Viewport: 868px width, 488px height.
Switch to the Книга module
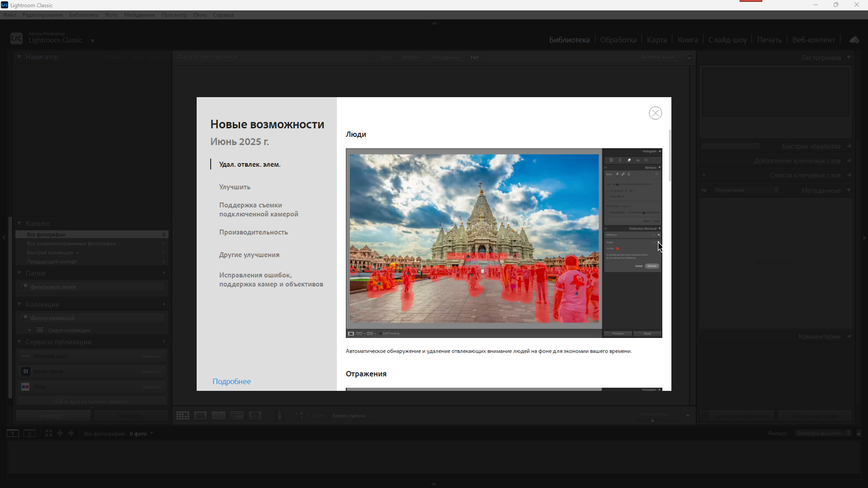pos(687,40)
